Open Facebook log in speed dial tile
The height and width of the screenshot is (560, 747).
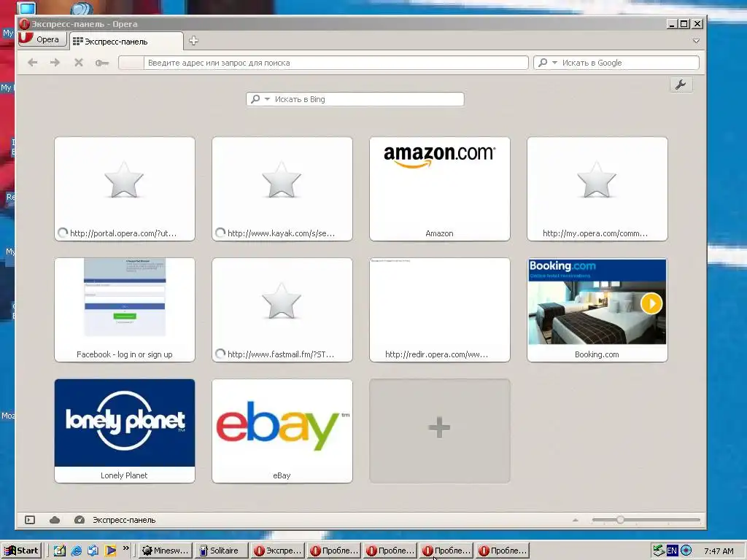tap(125, 310)
